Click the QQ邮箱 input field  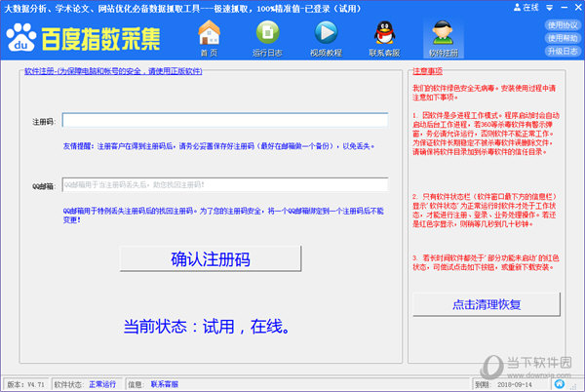225,184
